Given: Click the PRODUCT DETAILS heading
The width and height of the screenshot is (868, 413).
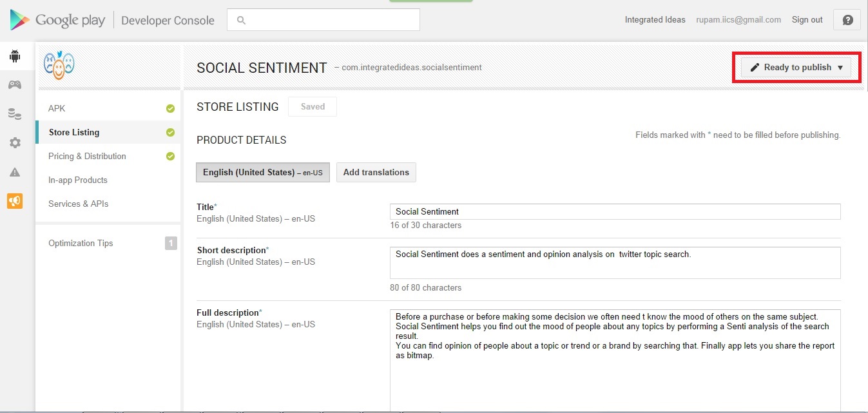Looking at the screenshot, I should point(242,140).
